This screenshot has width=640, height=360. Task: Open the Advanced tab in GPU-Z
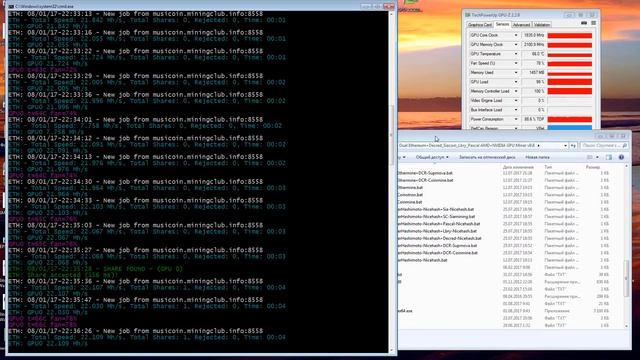521,25
